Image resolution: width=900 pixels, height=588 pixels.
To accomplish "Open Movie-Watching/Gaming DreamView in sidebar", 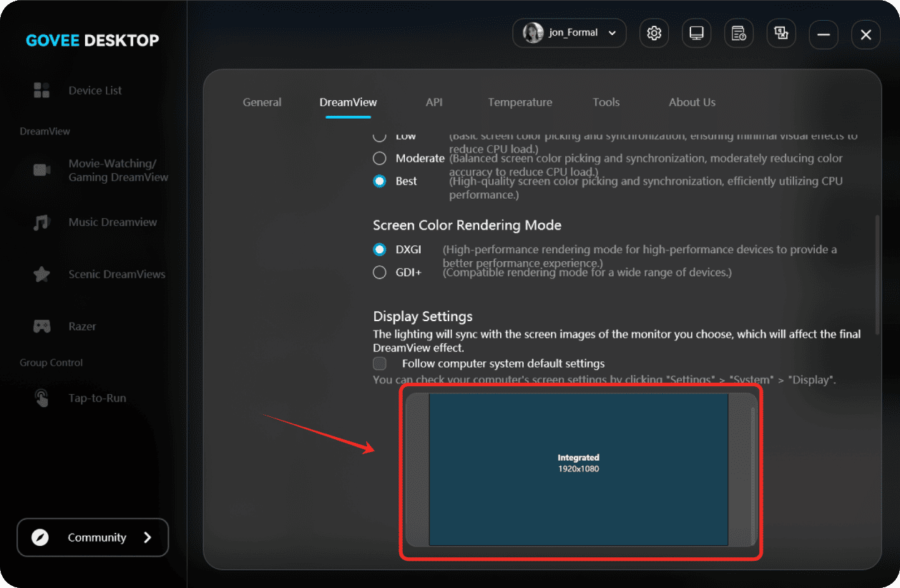I will click(118, 170).
